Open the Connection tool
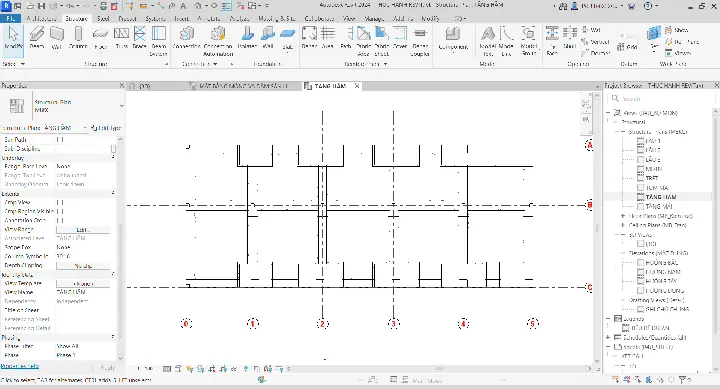Image resolution: width=720 pixels, height=389 pixels. tap(186, 38)
